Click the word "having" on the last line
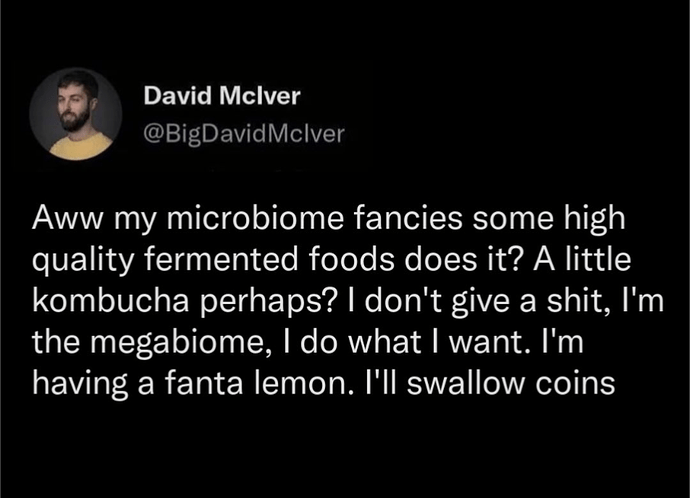690x498 pixels. pyautogui.click(x=76, y=381)
